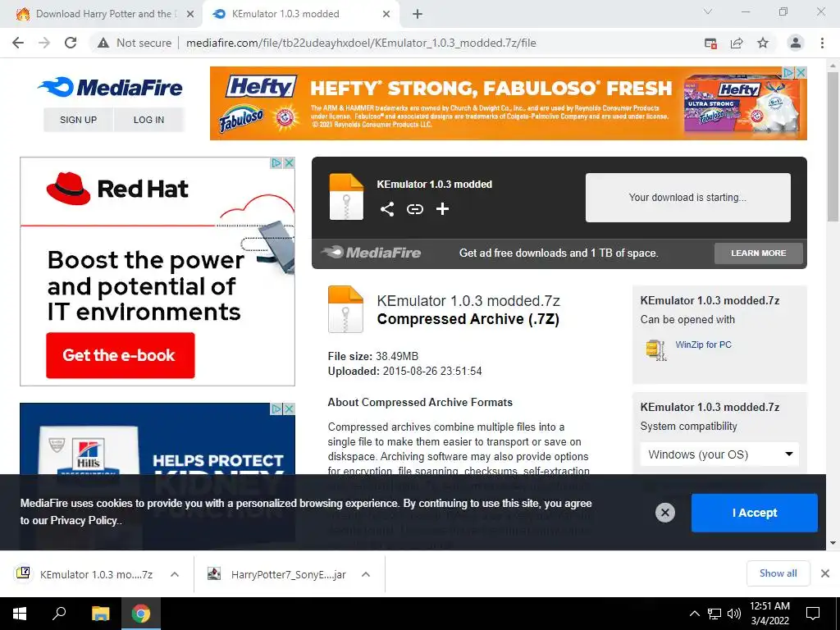
Task: Click the LOG IN button
Action: click(x=149, y=120)
